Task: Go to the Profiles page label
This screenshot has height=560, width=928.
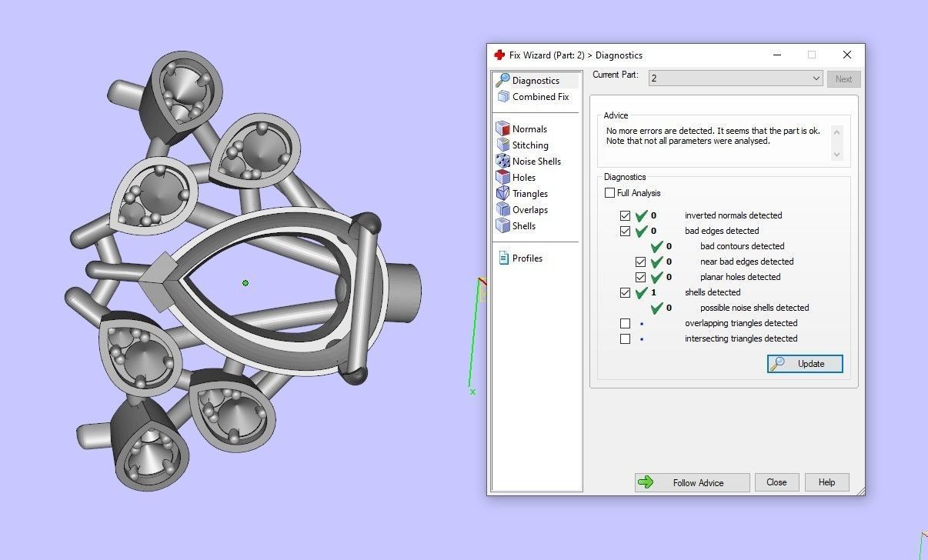Action: (x=527, y=258)
